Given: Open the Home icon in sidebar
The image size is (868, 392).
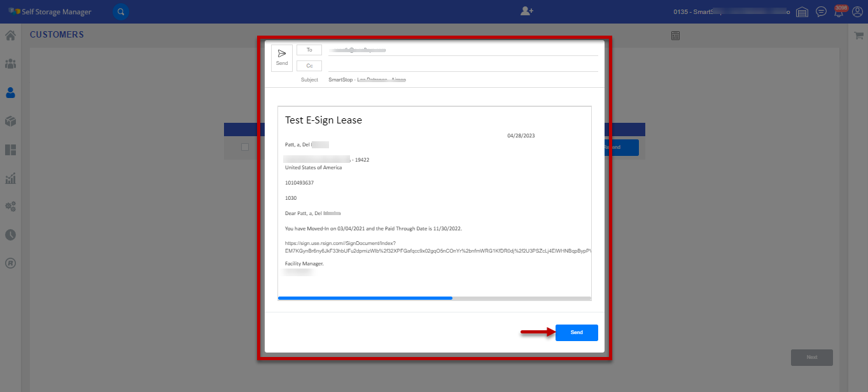Looking at the screenshot, I should pyautogui.click(x=10, y=36).
